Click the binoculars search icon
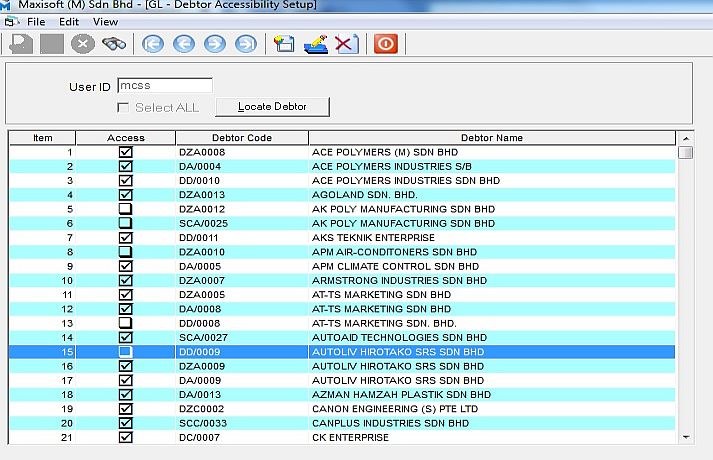The width and height of the screenshot is (713, 460). (114, 44)
